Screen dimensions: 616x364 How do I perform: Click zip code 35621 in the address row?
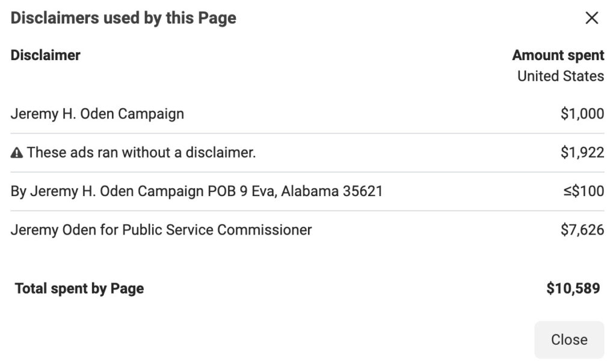click(363, 191)
